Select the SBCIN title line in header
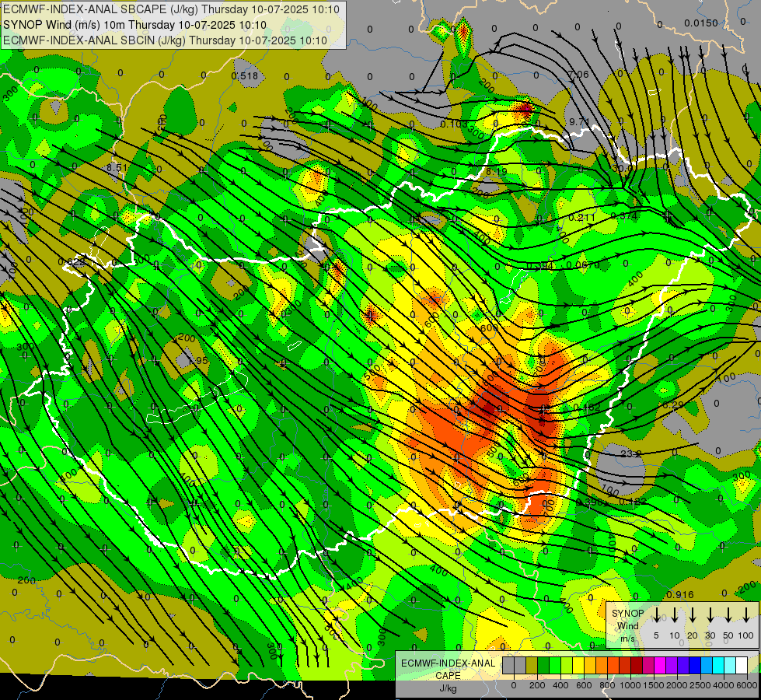The image size is (761, 700). pos(165,40)
